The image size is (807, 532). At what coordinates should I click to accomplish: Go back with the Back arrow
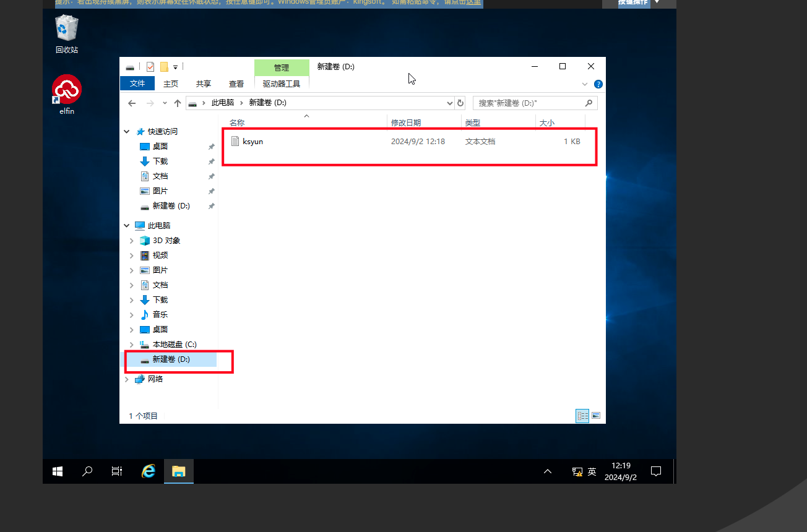click(x=131, y=103)
